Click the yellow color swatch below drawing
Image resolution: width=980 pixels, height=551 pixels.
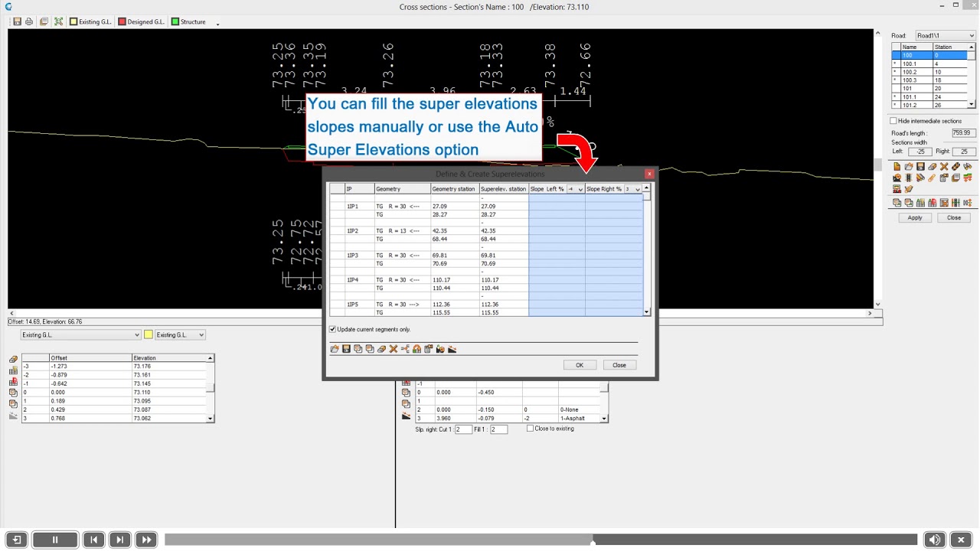(x=149, y=335)
